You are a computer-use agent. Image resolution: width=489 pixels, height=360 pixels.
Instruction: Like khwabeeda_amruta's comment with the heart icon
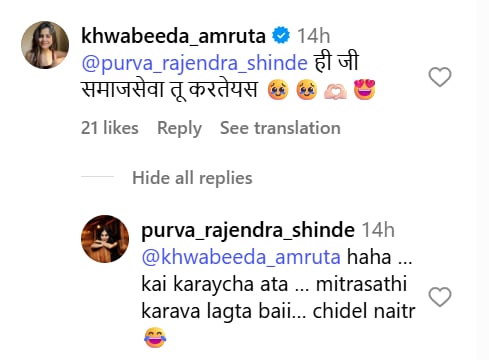coord(440,77)
